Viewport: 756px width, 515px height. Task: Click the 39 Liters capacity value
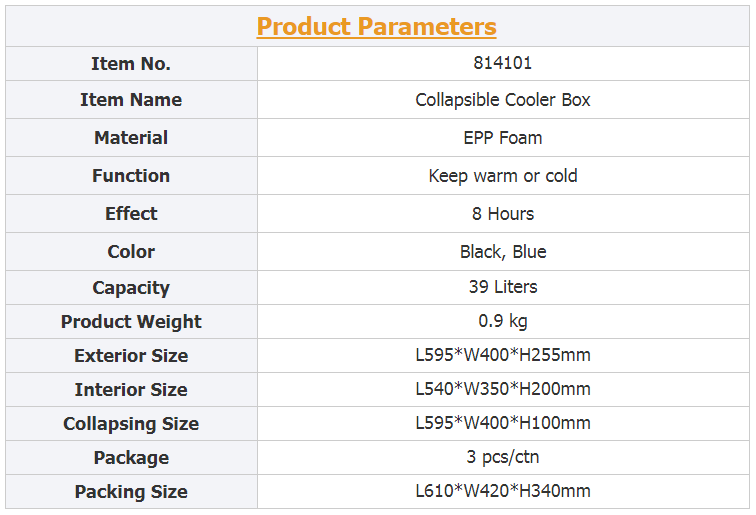[502, 287]
